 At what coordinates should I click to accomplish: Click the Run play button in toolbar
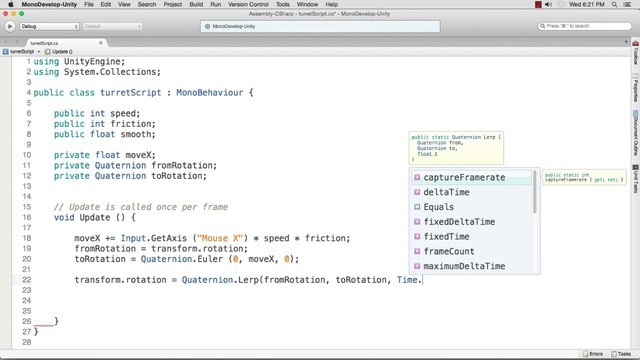pyautogui.click(x=10, y=26)
